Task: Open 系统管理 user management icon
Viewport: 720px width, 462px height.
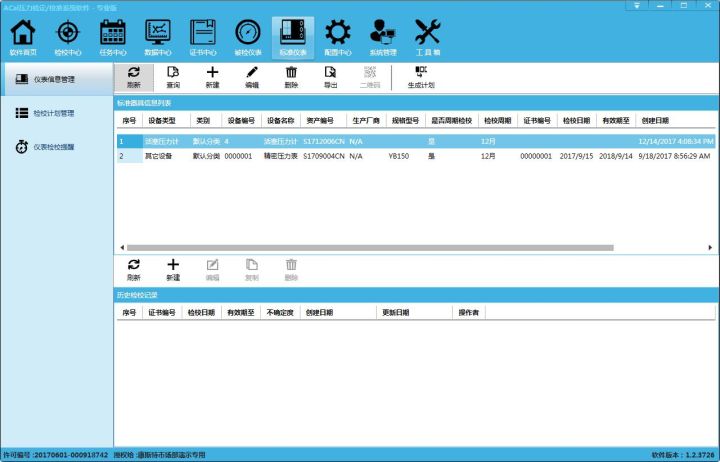Action: click(x=383, y=36)
